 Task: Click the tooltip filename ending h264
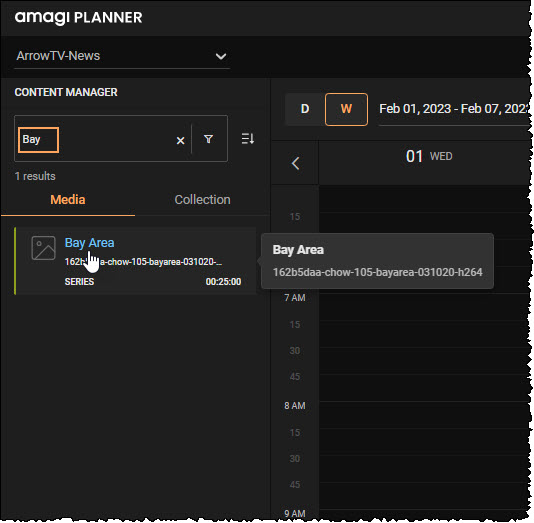[x=378, y=272]
